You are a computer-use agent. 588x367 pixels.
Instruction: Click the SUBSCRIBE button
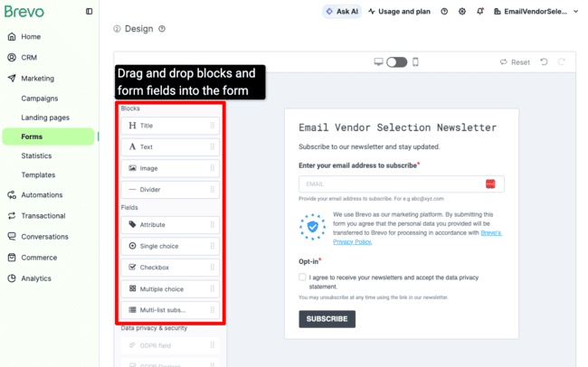pyautogui.click(x=327, y=319)
